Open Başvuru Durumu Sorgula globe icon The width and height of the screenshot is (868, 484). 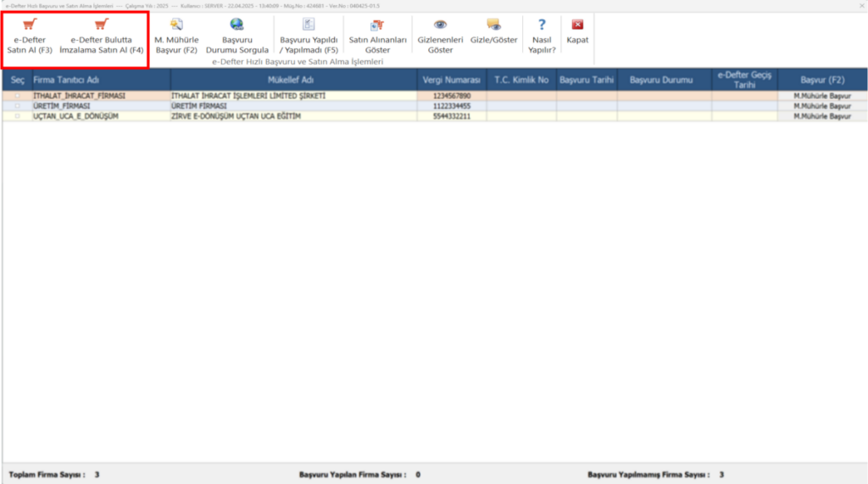click(237, 25)
